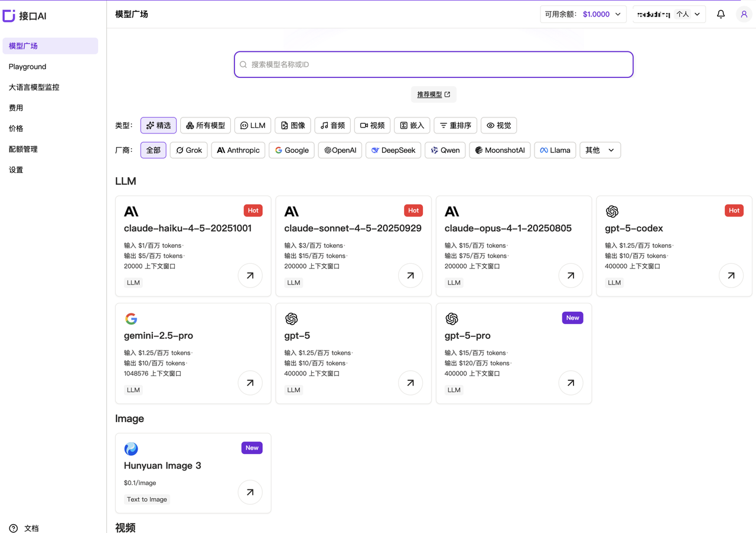Filter vendors by Anthropic

(238, 150)
